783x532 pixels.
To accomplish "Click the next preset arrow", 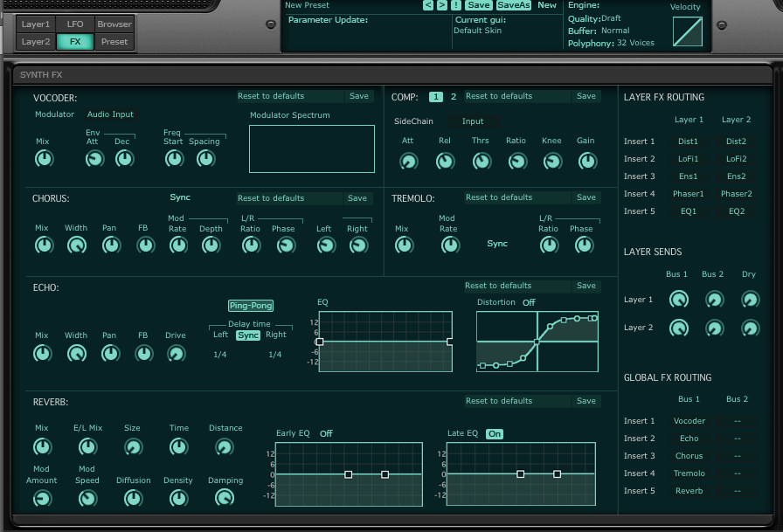I will point(440,5).
